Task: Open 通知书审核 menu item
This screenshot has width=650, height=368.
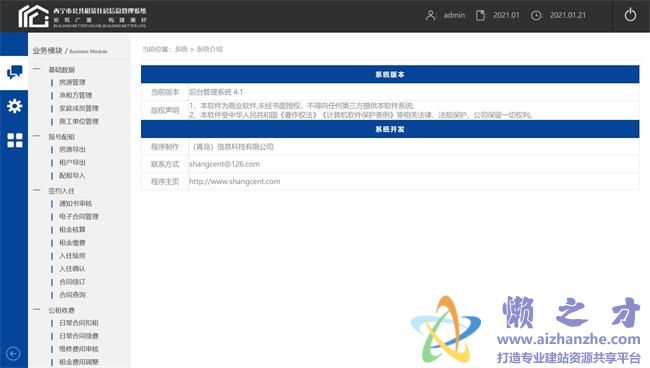Action: pyautogui.click(x=75, y=203)
